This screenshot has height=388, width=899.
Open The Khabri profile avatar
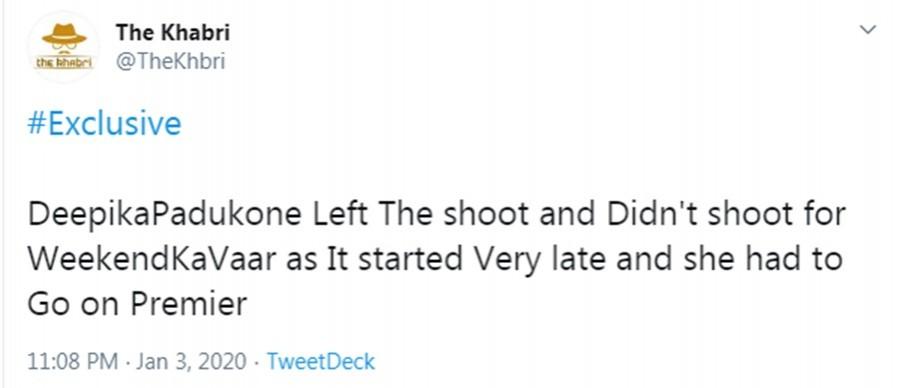(x=64, y=47)
